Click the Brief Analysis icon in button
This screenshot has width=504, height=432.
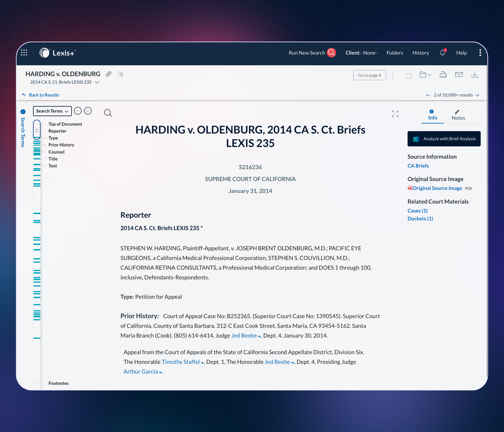[x=416, y=139]
